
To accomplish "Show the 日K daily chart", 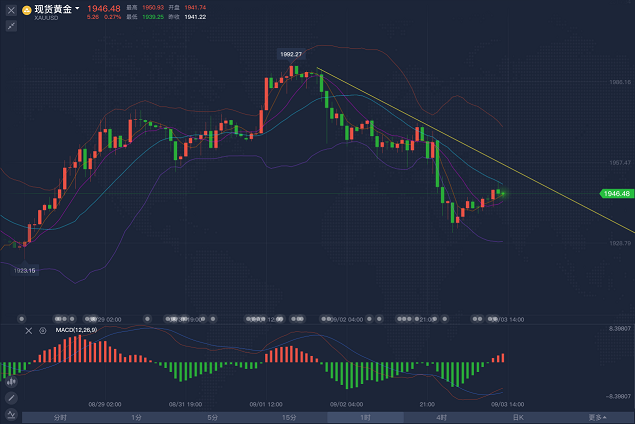I will (517, 417).
